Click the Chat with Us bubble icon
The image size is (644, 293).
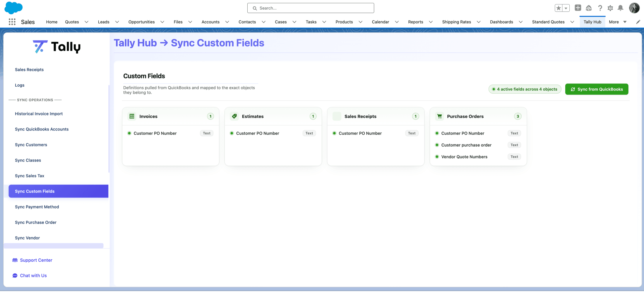tap(15, 275)
